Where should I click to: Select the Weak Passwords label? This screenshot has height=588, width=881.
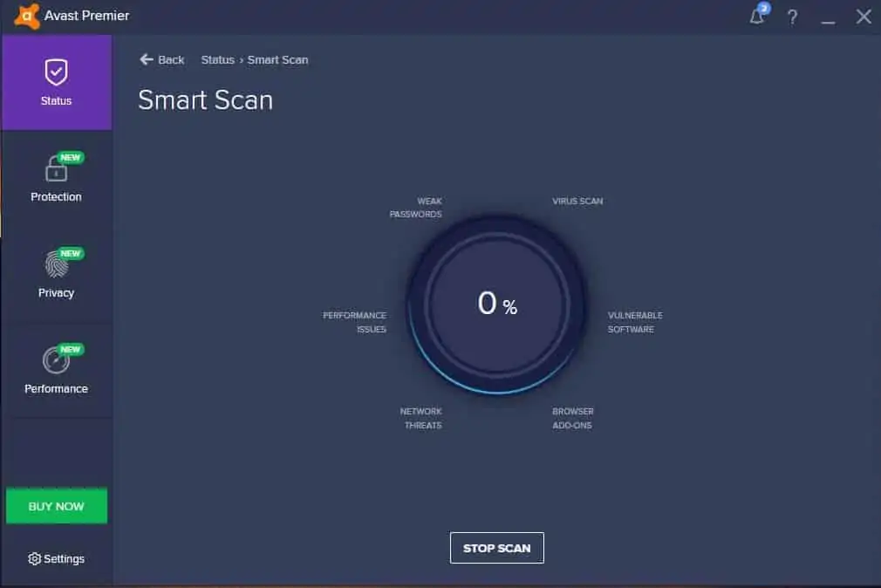point(416,208)
